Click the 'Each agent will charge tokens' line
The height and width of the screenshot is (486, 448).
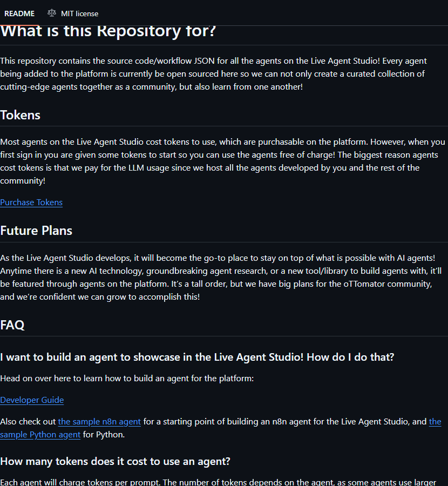click(x=216, y=482)
